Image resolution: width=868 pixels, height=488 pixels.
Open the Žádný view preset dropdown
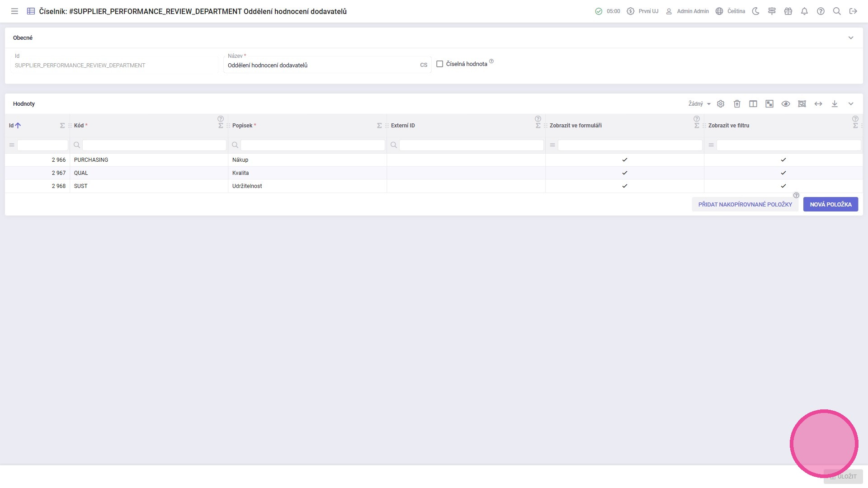coord(699,104)
